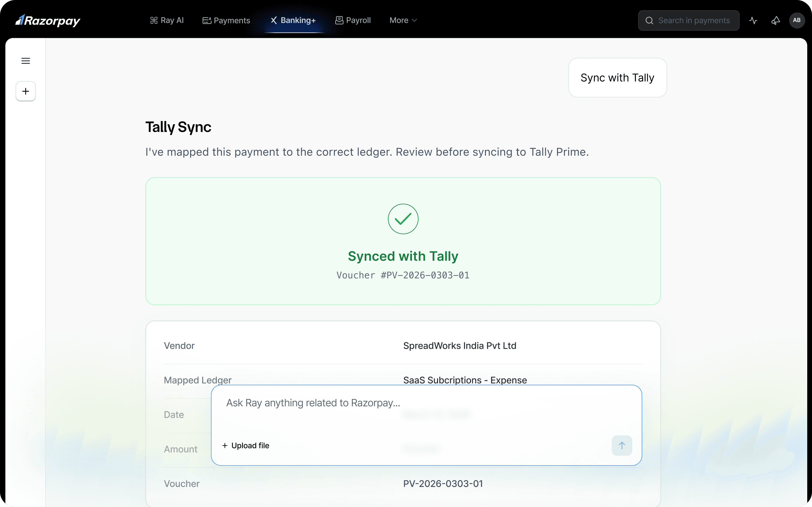
Task: Open the hamburger sidebar menu
Action: [26, 61]
